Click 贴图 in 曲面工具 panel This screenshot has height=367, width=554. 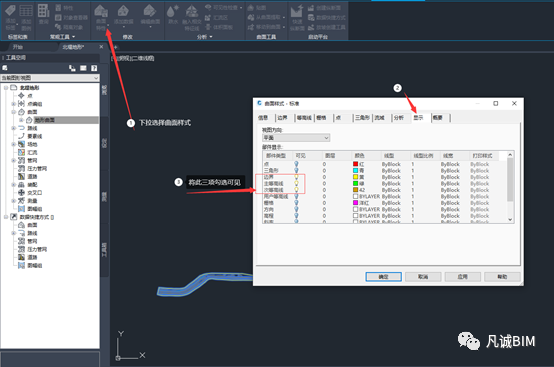point(257,7)
